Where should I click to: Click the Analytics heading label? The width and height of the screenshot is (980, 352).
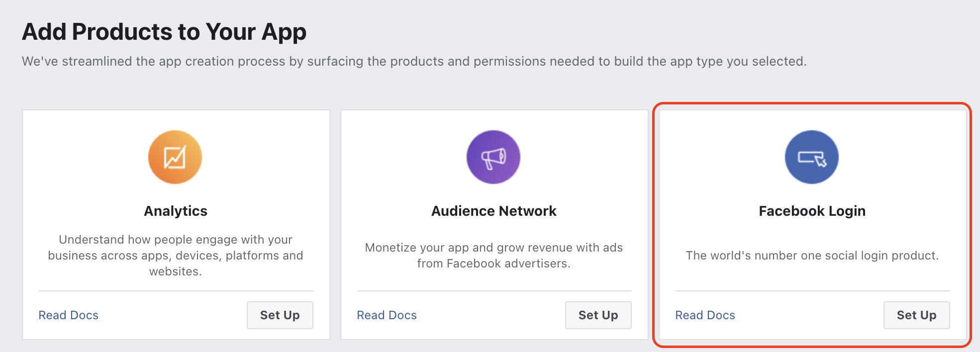[175, 210]
